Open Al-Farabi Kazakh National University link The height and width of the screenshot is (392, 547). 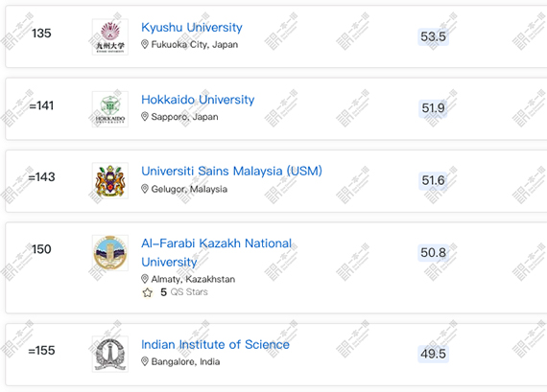216,253
